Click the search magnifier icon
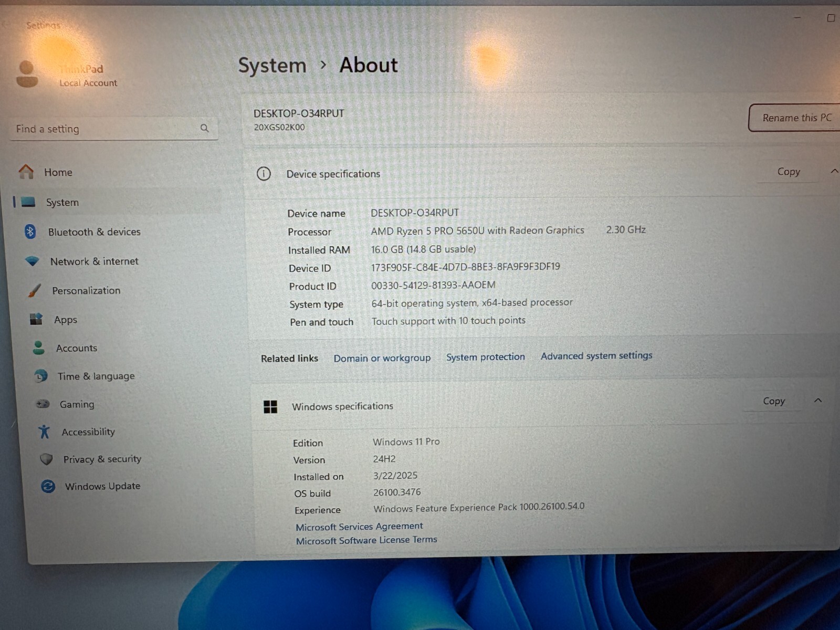The height and width of the screenshot is (630, 840). point(204,128)
